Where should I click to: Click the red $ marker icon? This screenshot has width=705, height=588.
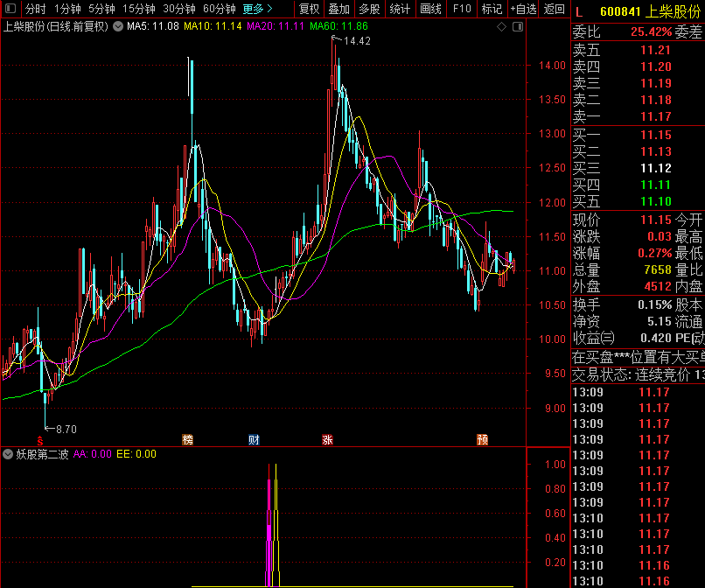tap(38, 439)
